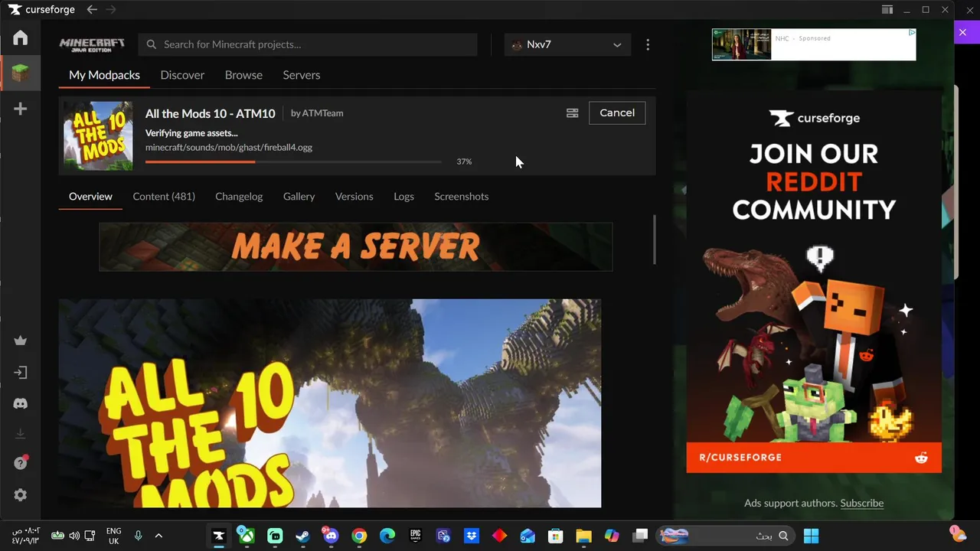Click the AdChoices icon on banner ad
Image resolution: width=980 pixels, height=551 pixels.
click(x=912, y=33)
